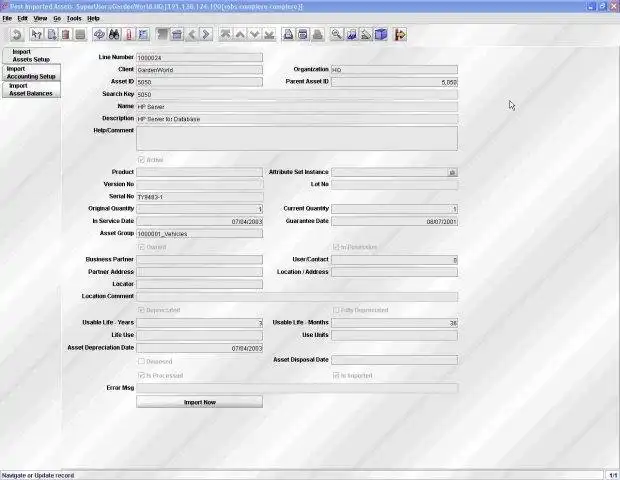The image size is (620, 480).
Task: Go to previous record up-arrow icon
Action: point(240,35)
